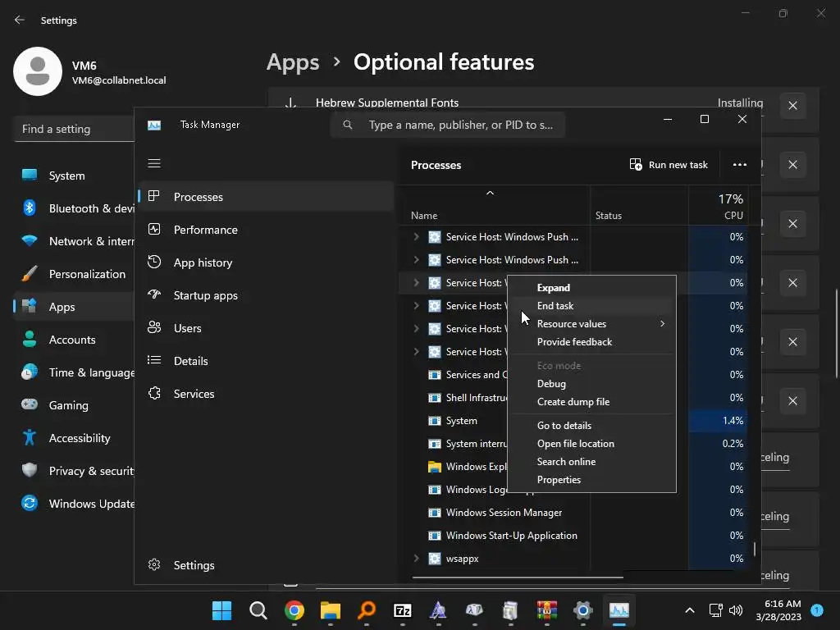Expand second Service Host: Windows Push row
Image resolution: width=840 pixels, height=630 pixels.
(416, 259)
